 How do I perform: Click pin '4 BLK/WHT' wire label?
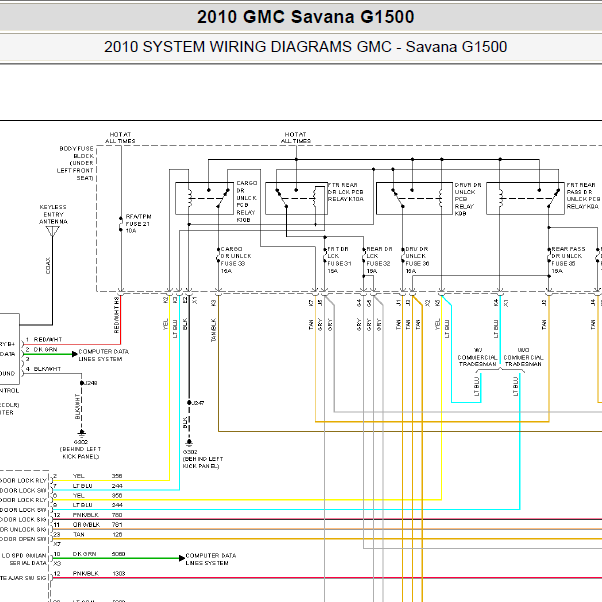click(x=43, y=369)
